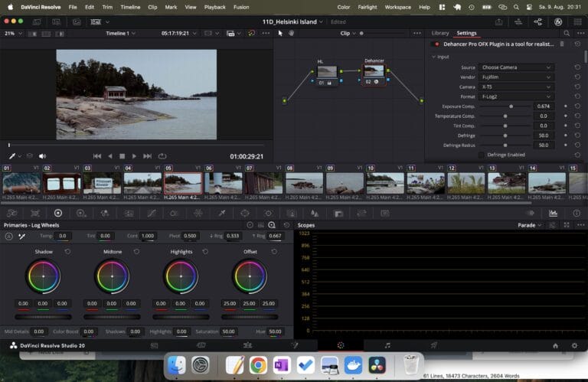This screenshot has width=588, height=382.
Task: Open the Playback menu
Action: pyautogui.click(x=215, y=7)
